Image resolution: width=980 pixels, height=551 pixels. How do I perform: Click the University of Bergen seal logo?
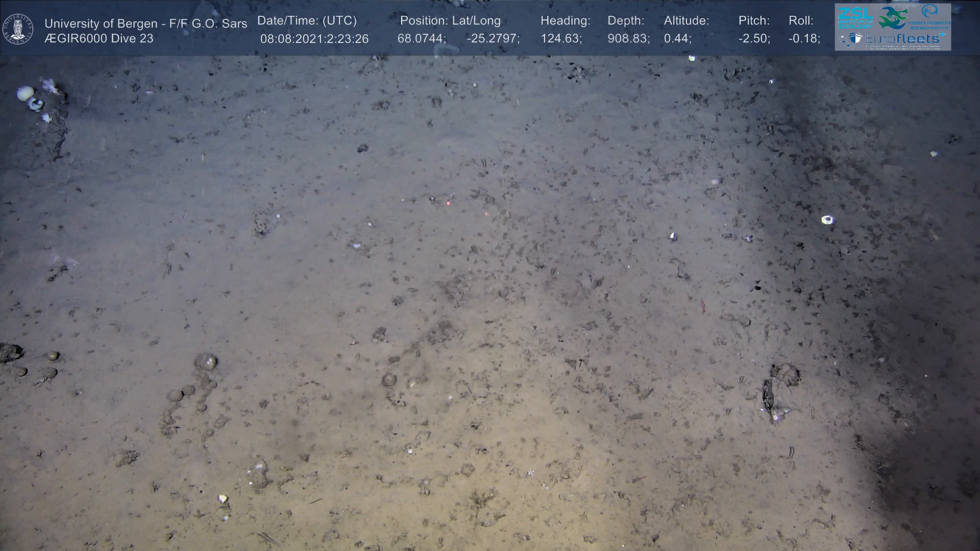18,29
